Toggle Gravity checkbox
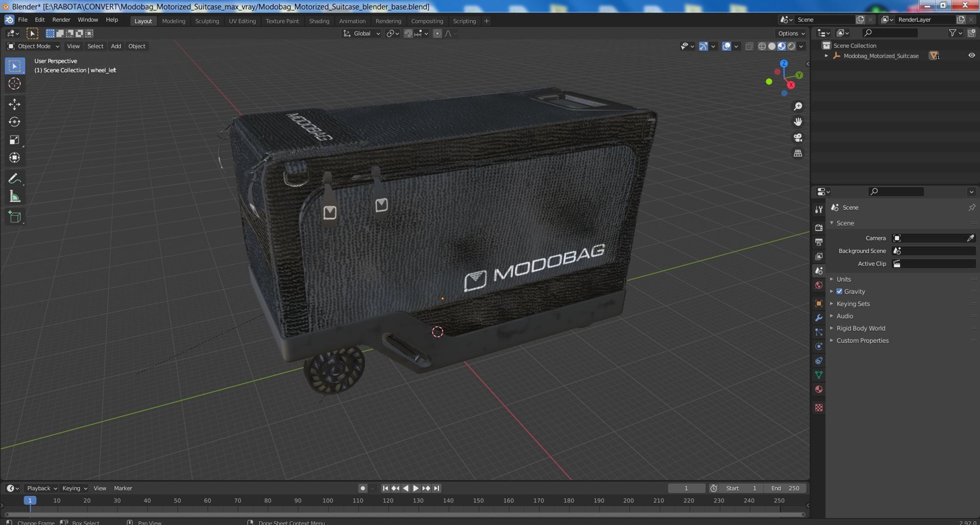The image size is (980, 525). coord(839,291)
